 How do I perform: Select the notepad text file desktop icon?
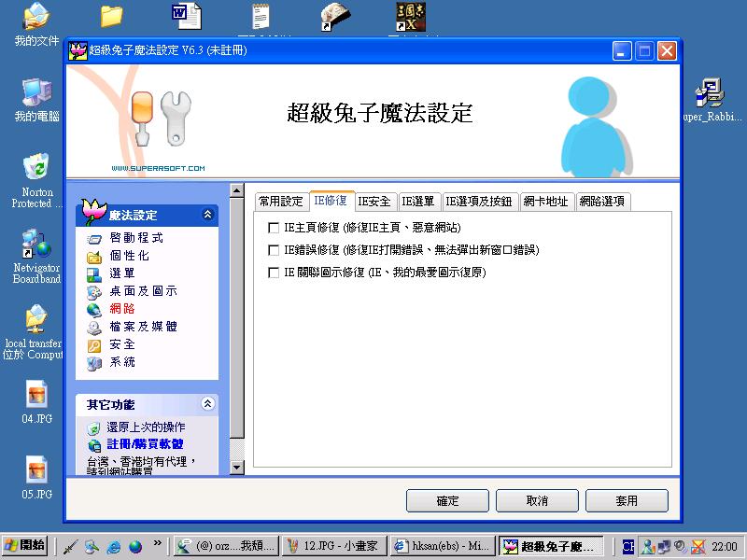click(x=261, y=16)
